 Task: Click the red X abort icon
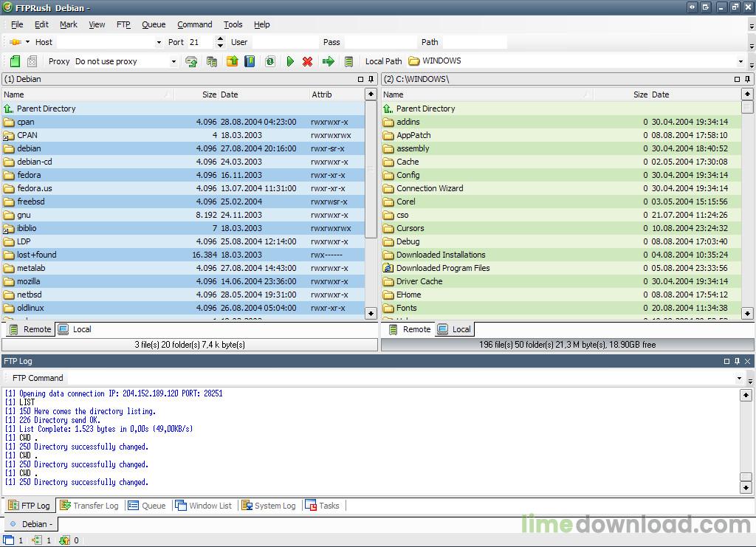tap(308, 62)
